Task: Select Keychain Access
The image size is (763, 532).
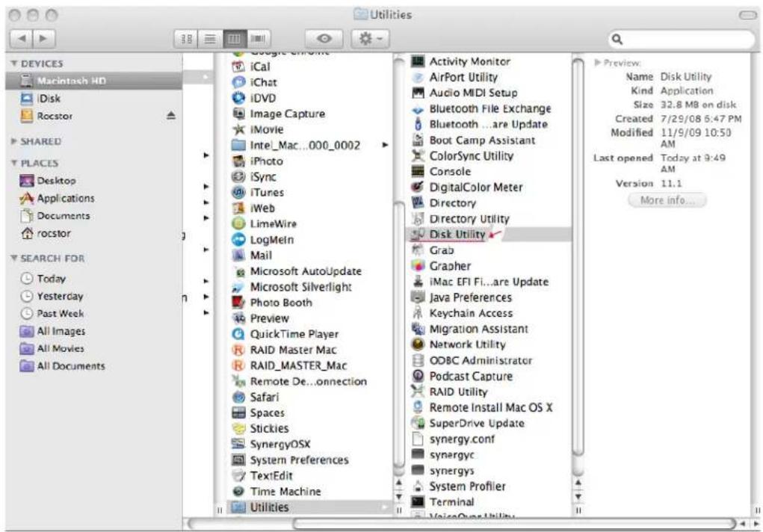Action: (462, 313)
